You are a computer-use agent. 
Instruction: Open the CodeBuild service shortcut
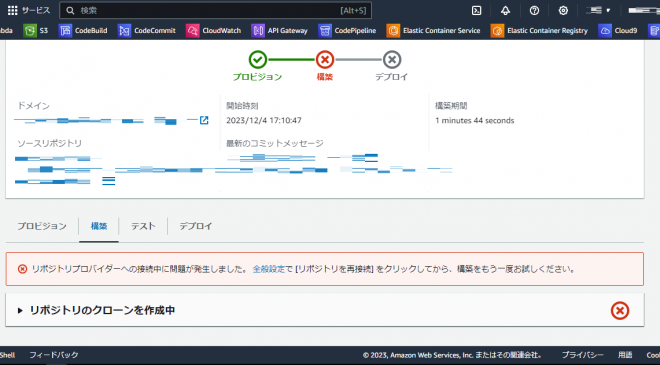[x=83, y=31]
